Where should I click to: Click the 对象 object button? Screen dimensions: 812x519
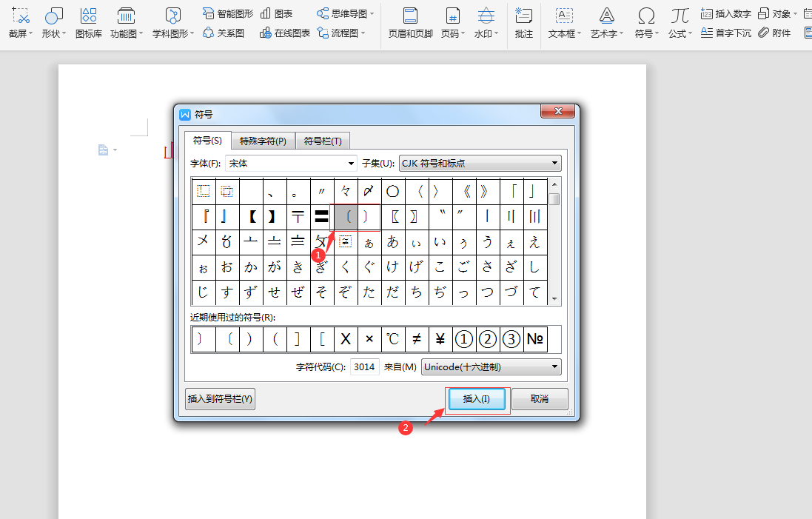point(777,14)
